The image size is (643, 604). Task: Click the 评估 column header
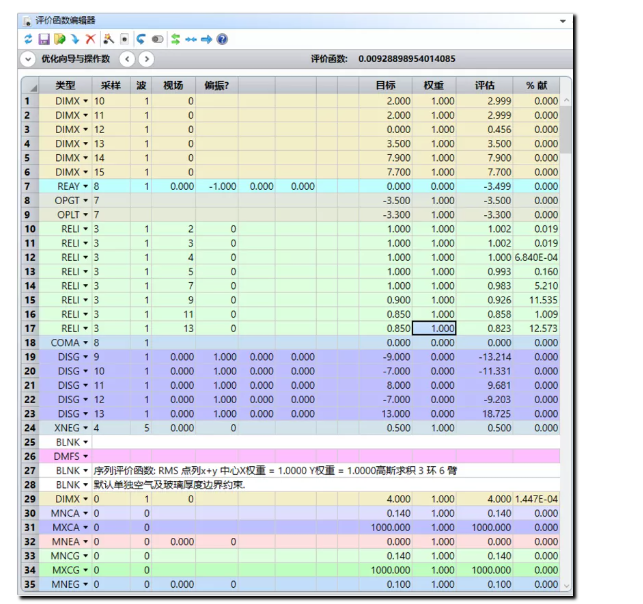click(x=484, y=85)
